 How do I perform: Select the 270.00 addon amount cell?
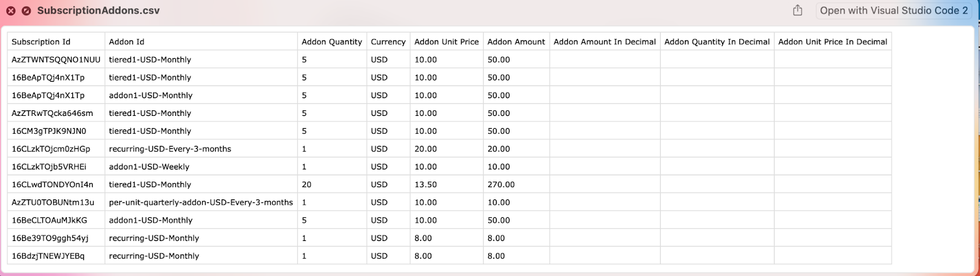[x=501, y=185]
